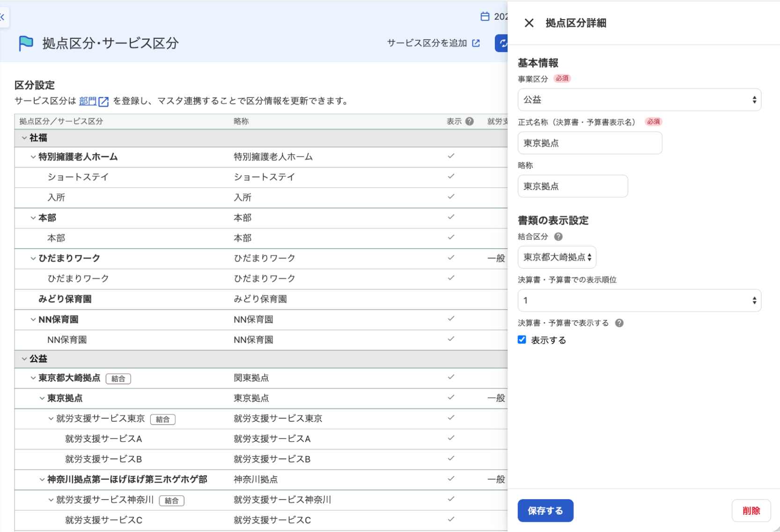
Task: Click the display checkmark in 入所 row
Action: 451,197
